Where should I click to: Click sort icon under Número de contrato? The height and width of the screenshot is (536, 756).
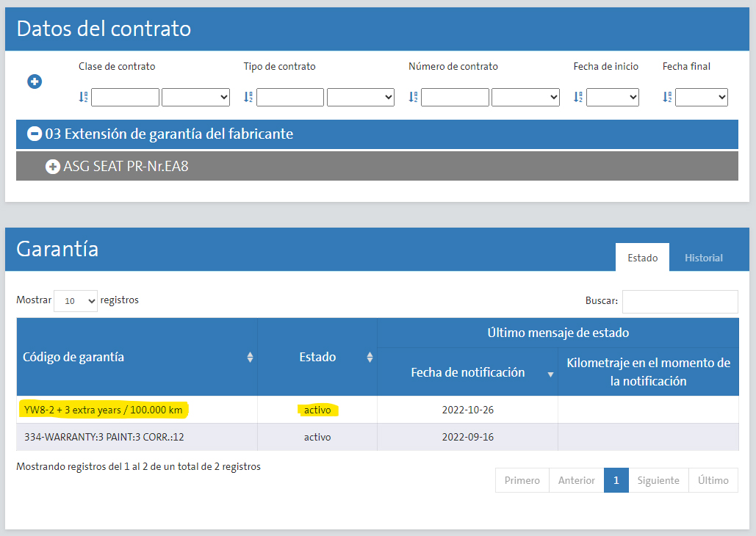tap(413, 97)
